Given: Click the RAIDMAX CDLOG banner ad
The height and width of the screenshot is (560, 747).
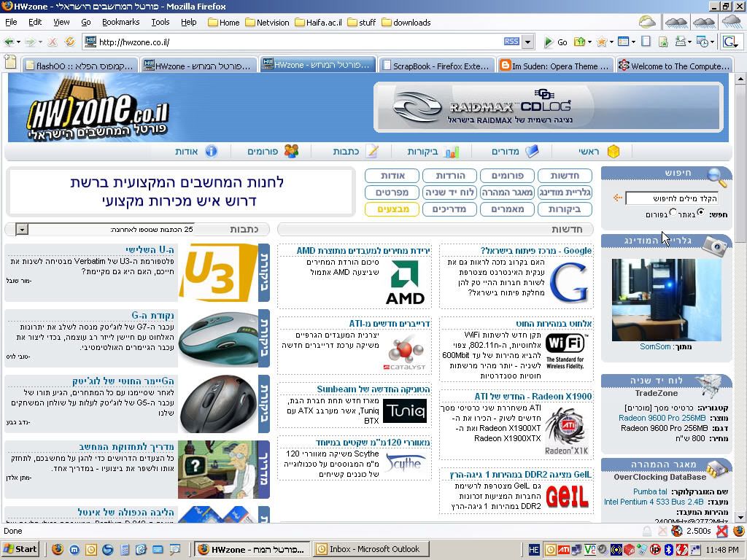Looking at the screenshot, I should tap(549, 107).
